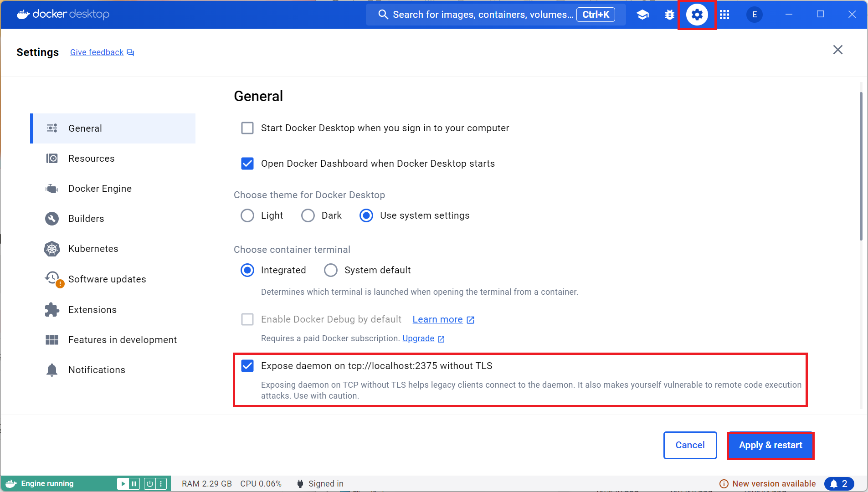
Task: Open engine options three-dot menu
Action: (x=161, y=484)
